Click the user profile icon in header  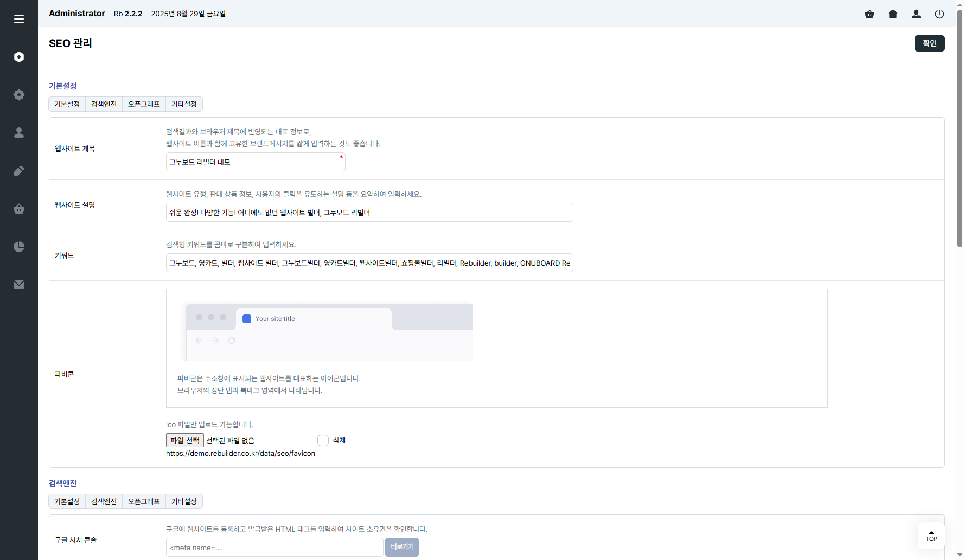(x=916, y=14)
